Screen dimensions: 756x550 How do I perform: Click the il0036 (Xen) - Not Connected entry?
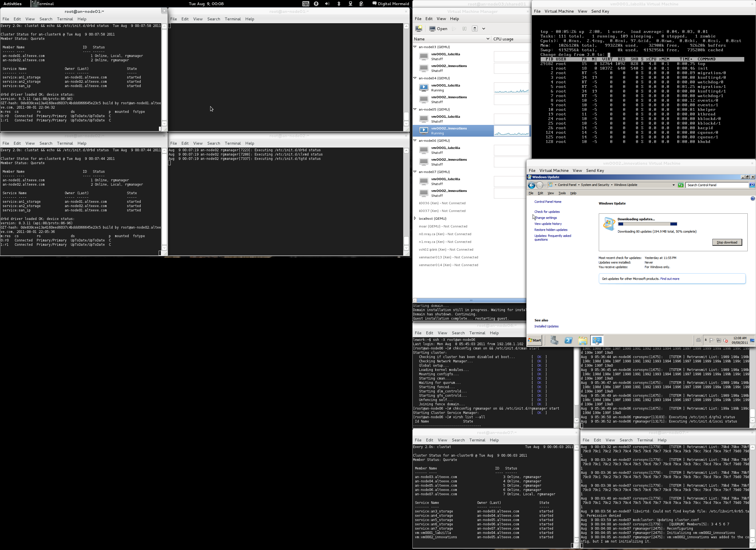442,203
